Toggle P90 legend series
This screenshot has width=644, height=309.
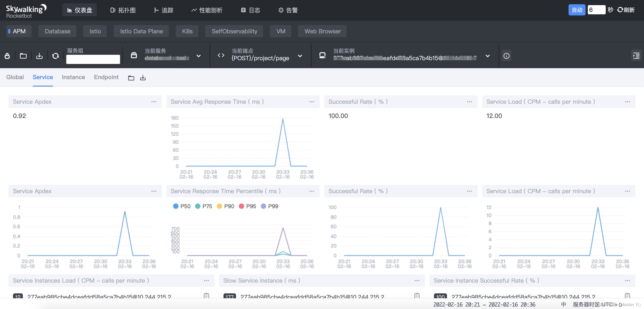coord(225,206)
